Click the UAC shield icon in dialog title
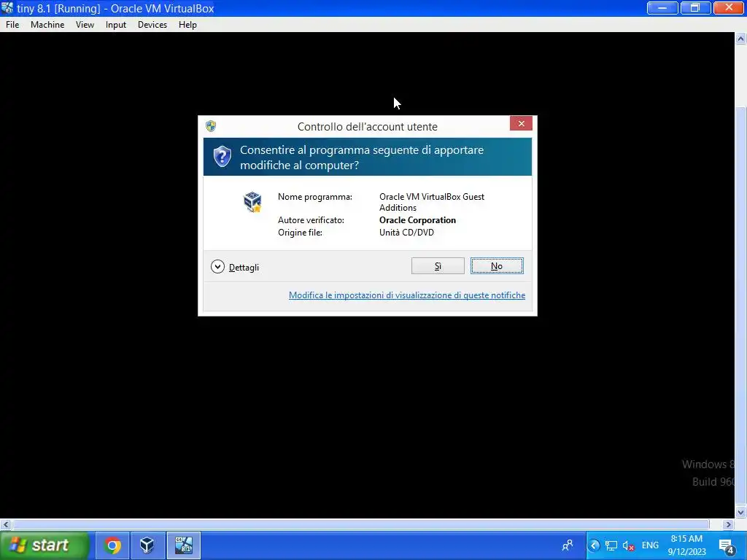747x560 pixels. pyautogui.click(x=211, y=125)
